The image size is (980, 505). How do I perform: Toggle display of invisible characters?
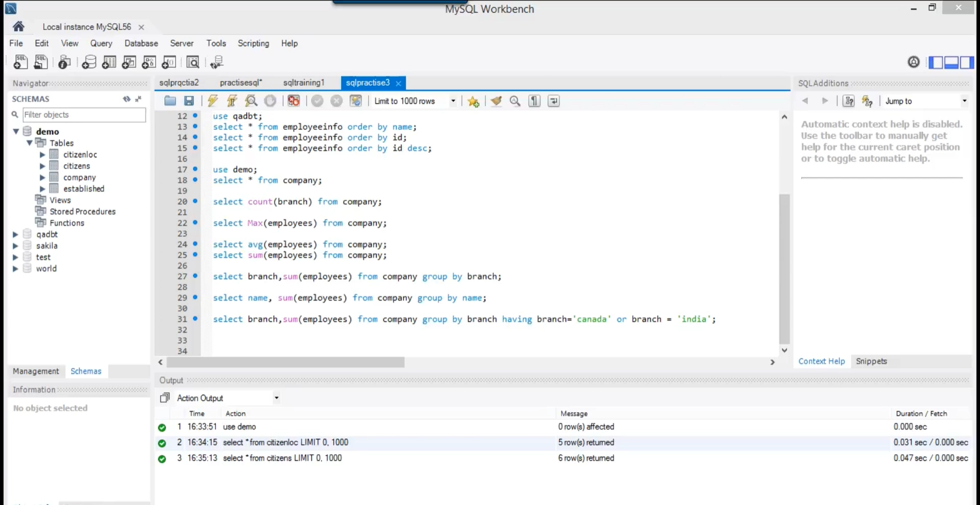click(534, 101)
